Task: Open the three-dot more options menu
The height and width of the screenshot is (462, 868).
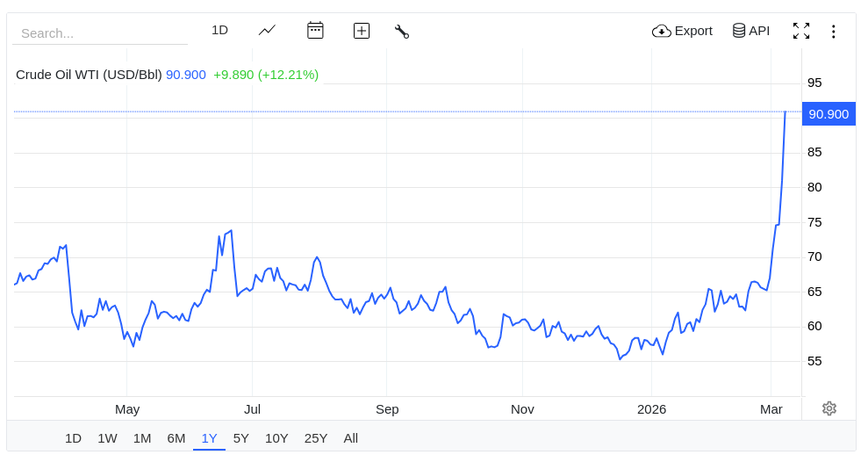Action: [x=833, y=32]
